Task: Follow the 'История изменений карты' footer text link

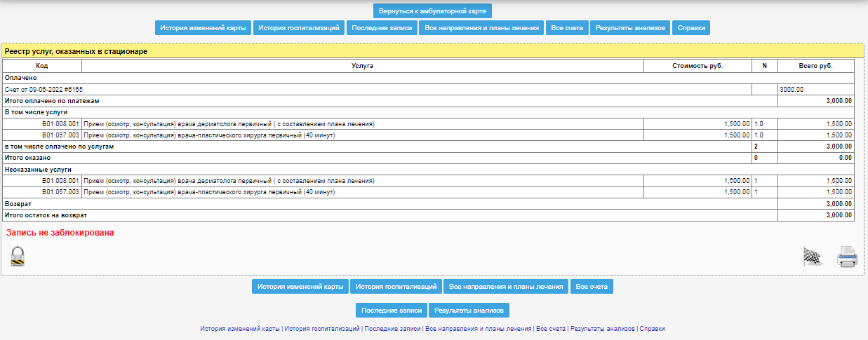Action: [240, 329]
